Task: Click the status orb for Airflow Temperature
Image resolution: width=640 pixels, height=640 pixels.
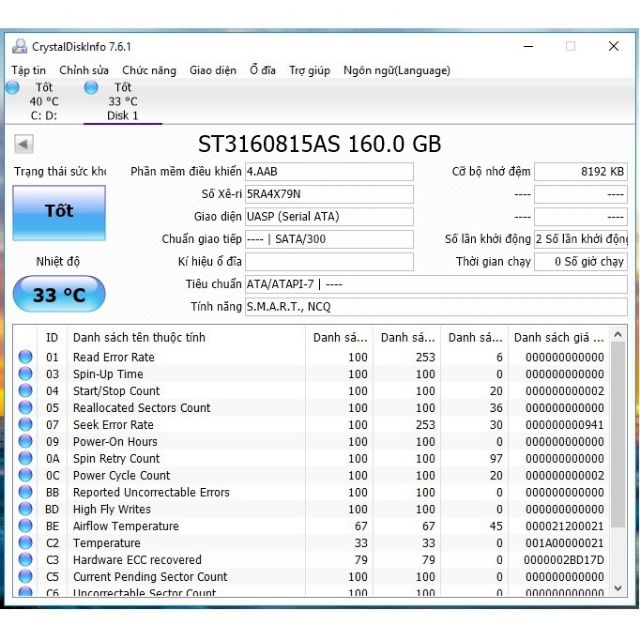Action: [x=25, y=526]
